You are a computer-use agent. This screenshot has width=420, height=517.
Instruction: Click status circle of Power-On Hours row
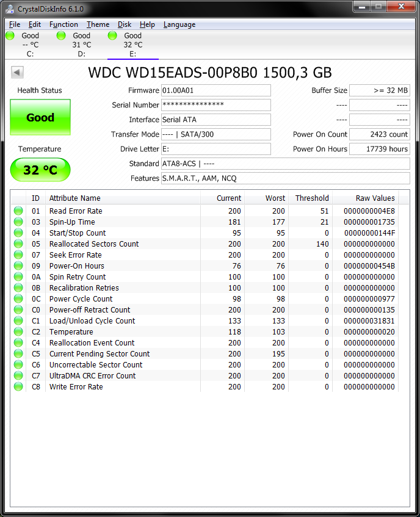point(18,266)
